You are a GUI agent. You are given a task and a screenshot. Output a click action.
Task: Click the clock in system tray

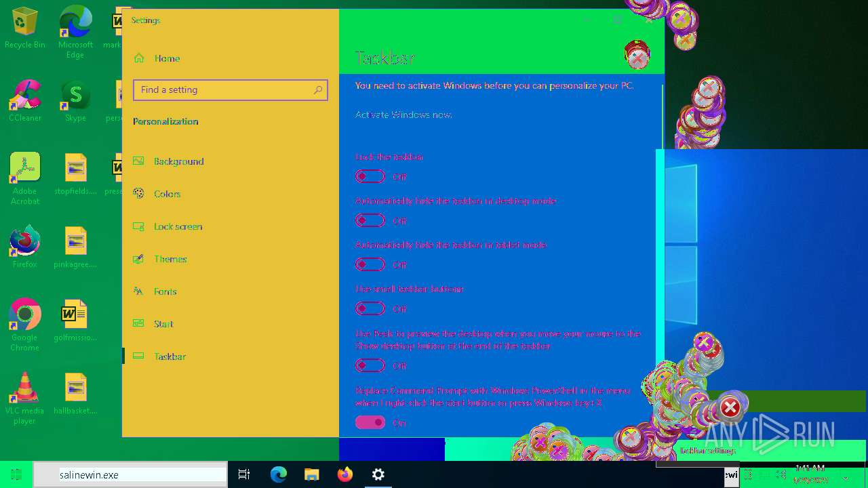coord(810,474)
